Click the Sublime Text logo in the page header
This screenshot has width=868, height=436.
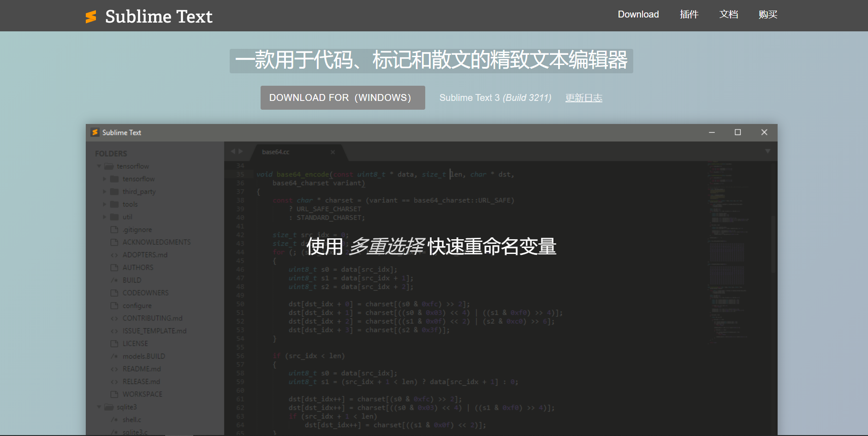click(91, 16)
